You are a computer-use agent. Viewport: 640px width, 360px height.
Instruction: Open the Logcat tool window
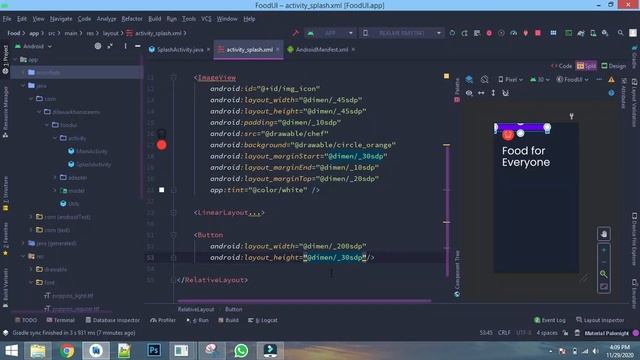[262, 320]
